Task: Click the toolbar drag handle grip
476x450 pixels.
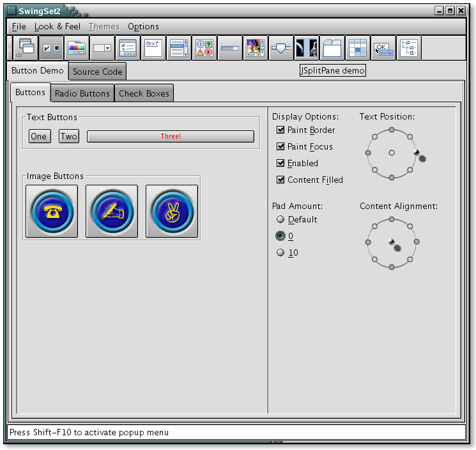Action: [10, 48]
